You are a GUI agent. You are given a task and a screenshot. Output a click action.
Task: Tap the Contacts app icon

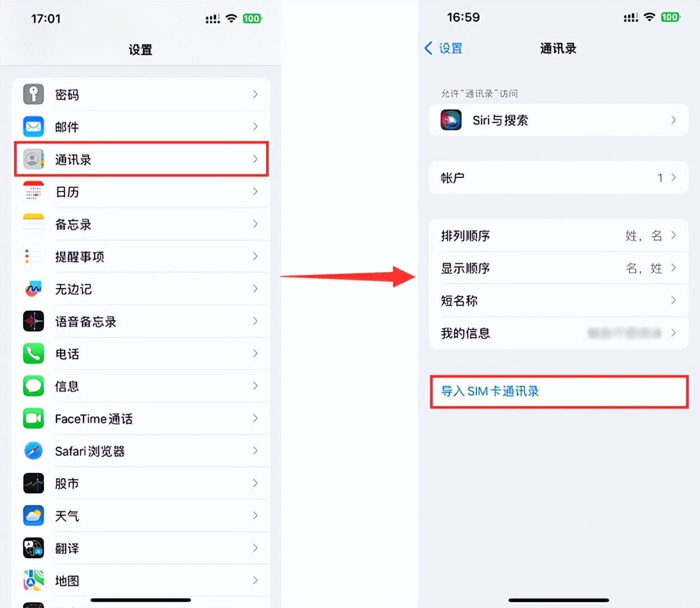click(33, 159)
